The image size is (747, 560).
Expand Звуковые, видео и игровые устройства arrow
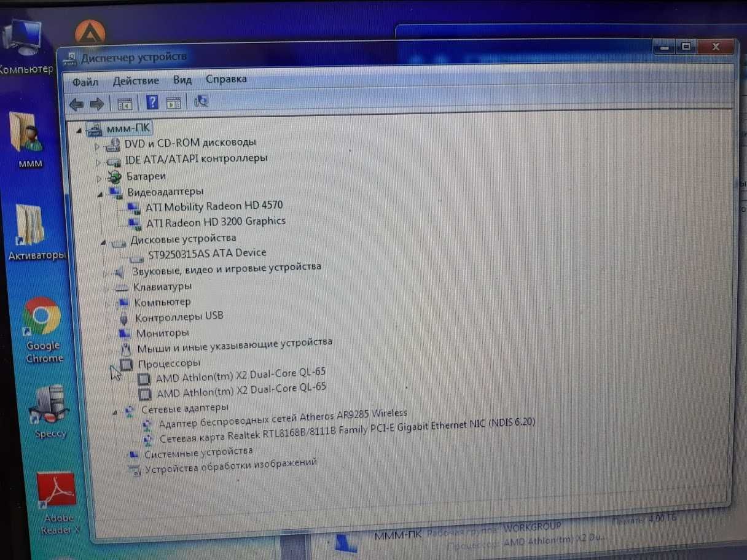click(x=105, y=273)
